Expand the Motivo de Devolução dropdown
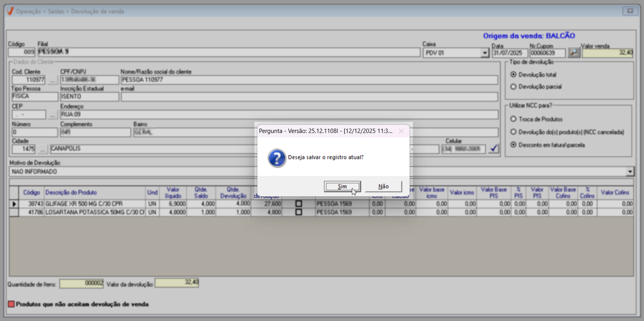644x321 pixels. [x=630, y=171]
